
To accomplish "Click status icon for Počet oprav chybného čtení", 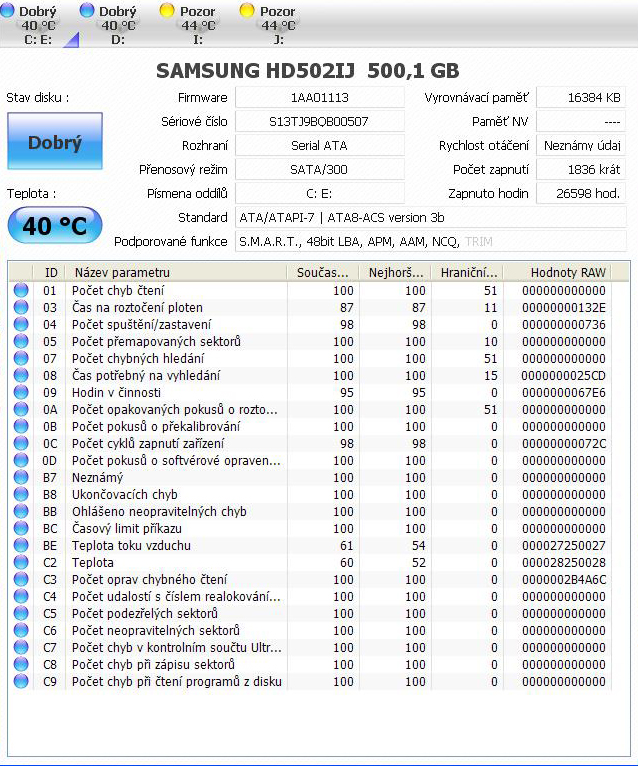I will 21,579.
